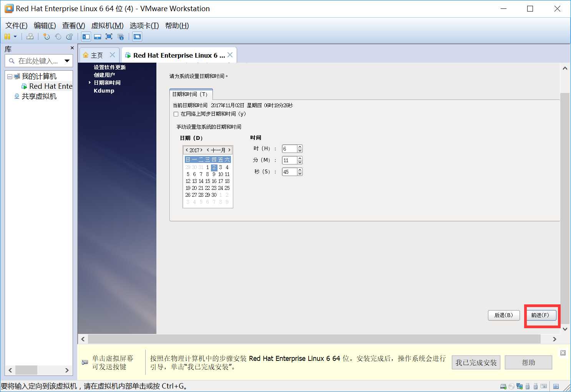The image size is (571, 392).
Task: Toggle the library sidebar view icon
Action: coord(86,37)
